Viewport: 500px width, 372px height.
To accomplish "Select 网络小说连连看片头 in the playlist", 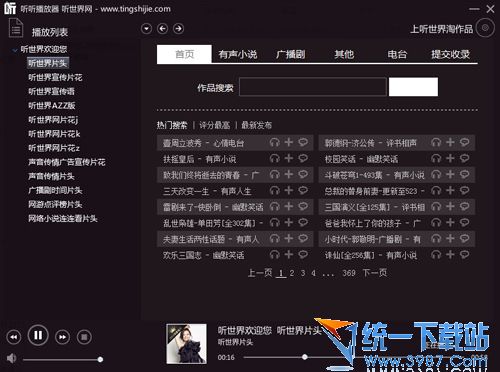I will point(63,219).
